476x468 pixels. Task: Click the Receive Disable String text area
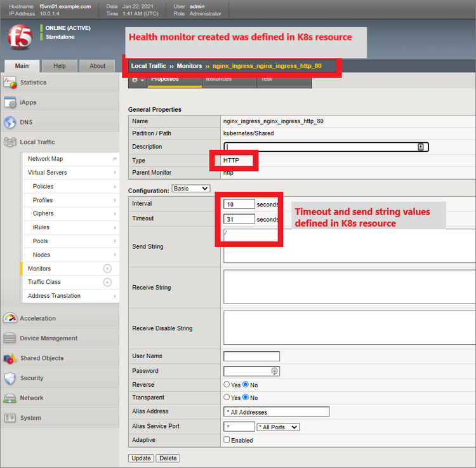click(350, 328)
